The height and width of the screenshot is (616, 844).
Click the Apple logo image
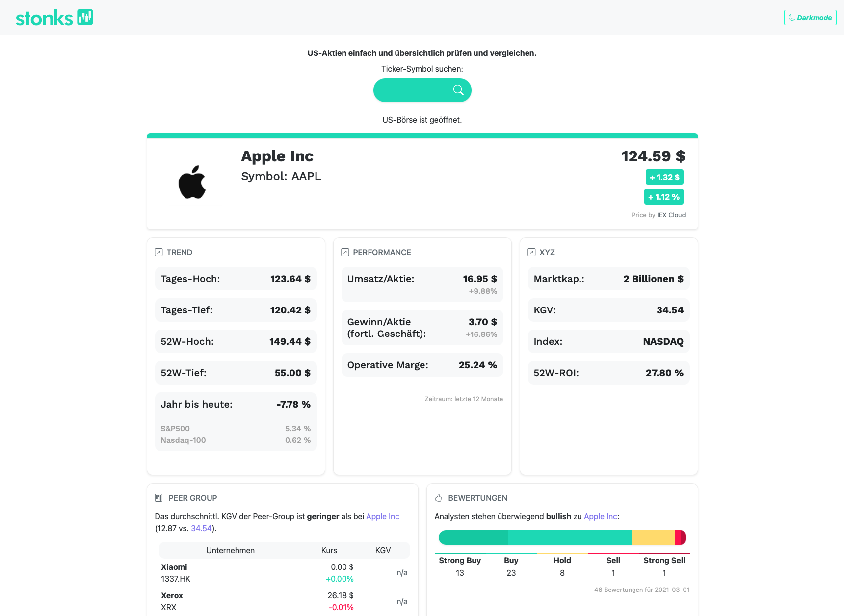click(192, 182)
